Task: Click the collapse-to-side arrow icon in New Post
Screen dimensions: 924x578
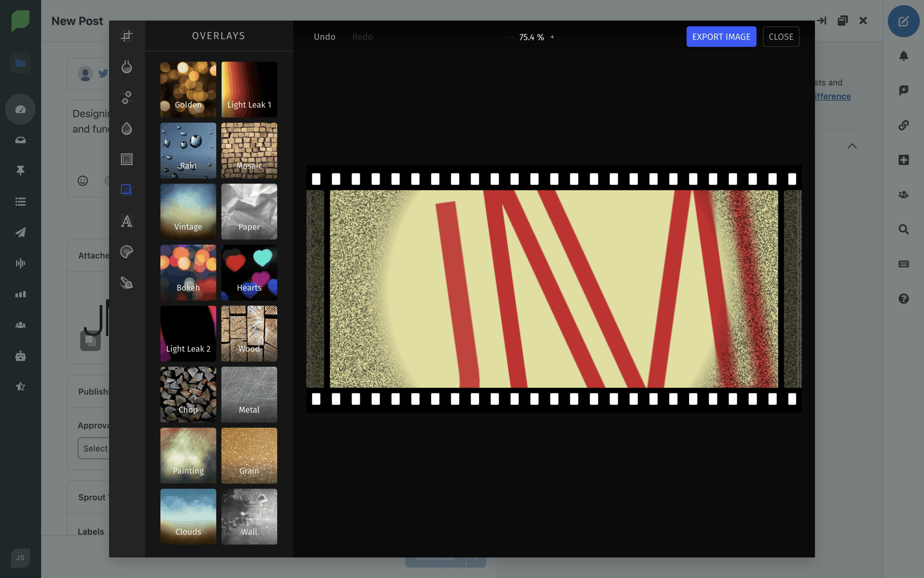Action: click(x=821, y=21)
